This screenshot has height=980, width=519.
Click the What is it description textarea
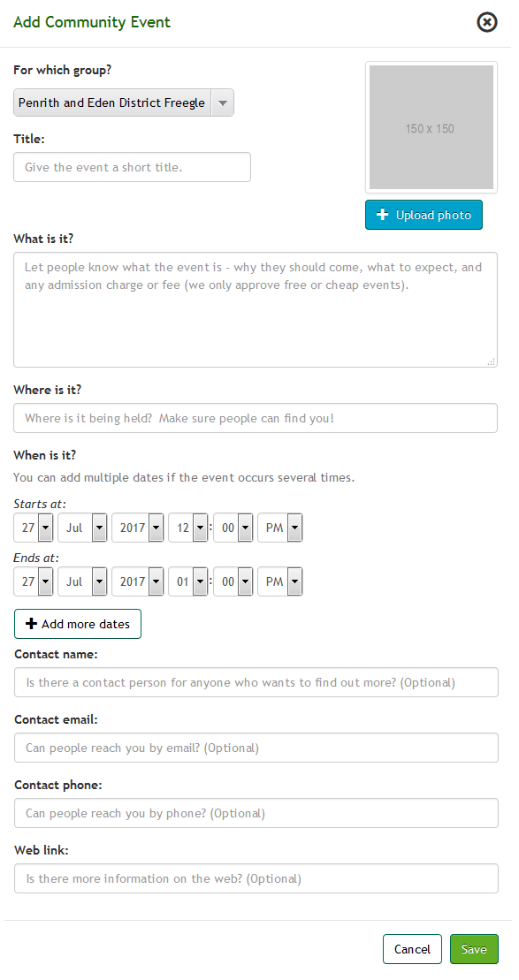(256, 310)
